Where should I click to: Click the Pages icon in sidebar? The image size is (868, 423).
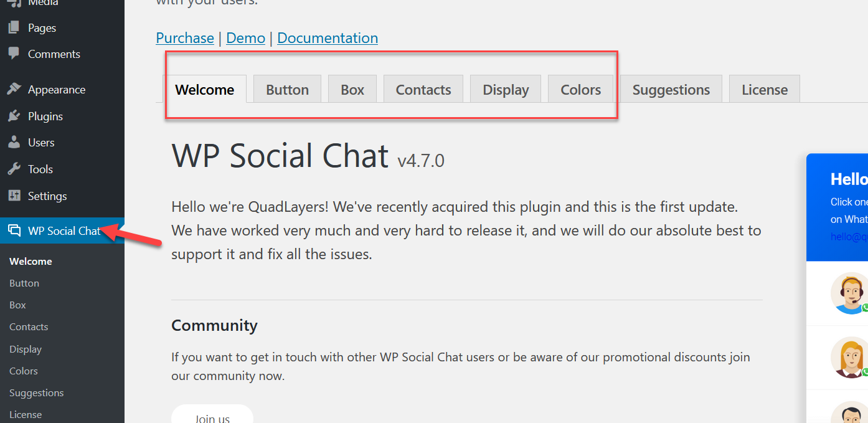(14, 27)
